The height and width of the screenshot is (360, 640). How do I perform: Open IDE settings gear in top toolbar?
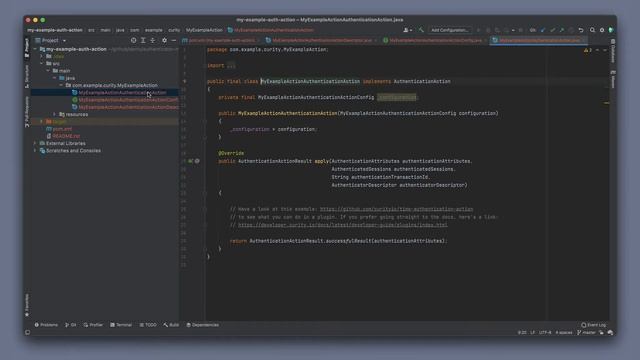coord(602,30)
